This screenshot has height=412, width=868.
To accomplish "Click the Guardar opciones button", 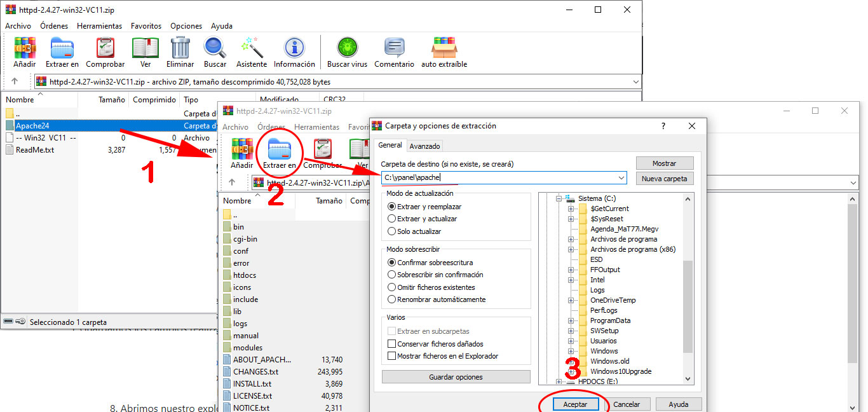I will click(456, 377).
